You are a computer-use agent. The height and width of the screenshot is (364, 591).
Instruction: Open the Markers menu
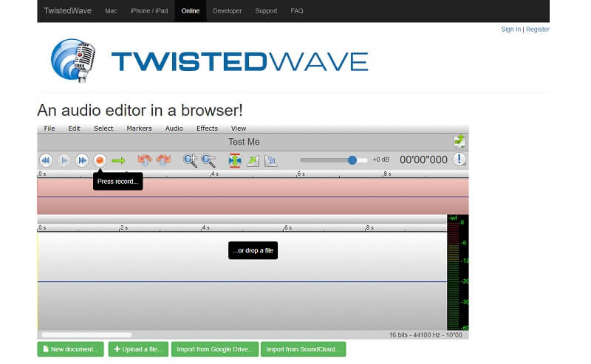(139, 128)
